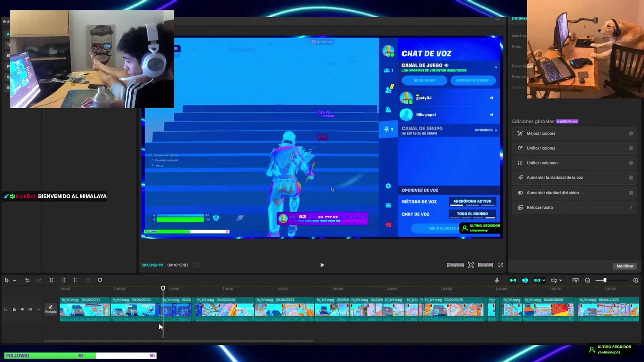Click the Mejorar colores wand icon
644x362 pixels.
(520, 133)
